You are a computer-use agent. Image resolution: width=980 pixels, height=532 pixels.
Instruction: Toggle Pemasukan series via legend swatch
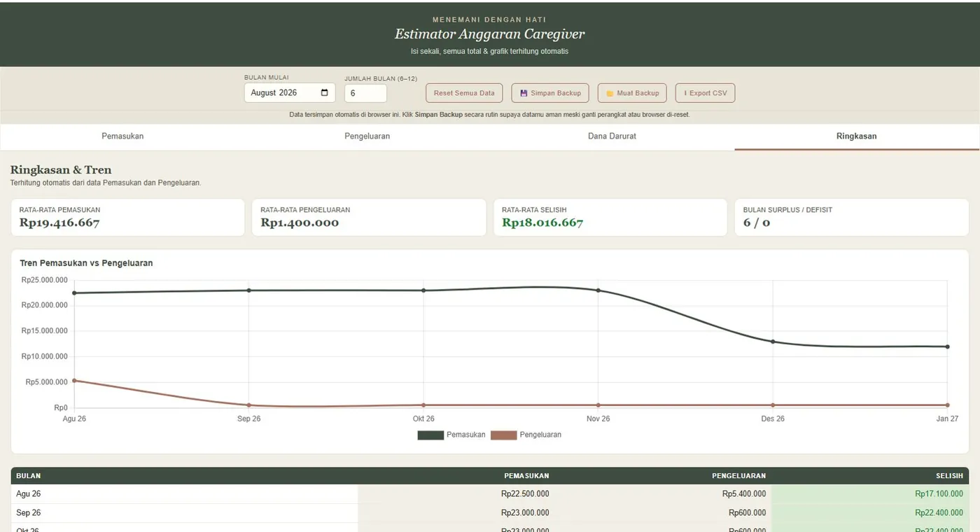[430, 435]
